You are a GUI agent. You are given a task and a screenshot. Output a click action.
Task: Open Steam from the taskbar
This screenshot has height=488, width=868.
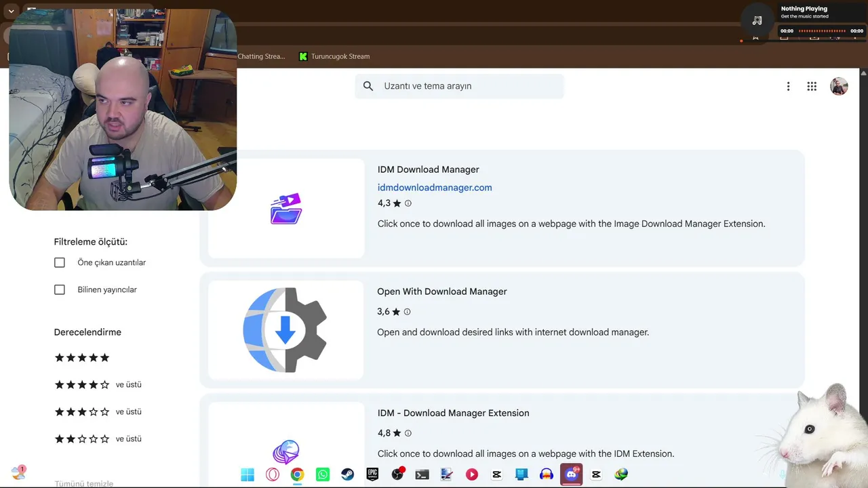coord(347,474)
